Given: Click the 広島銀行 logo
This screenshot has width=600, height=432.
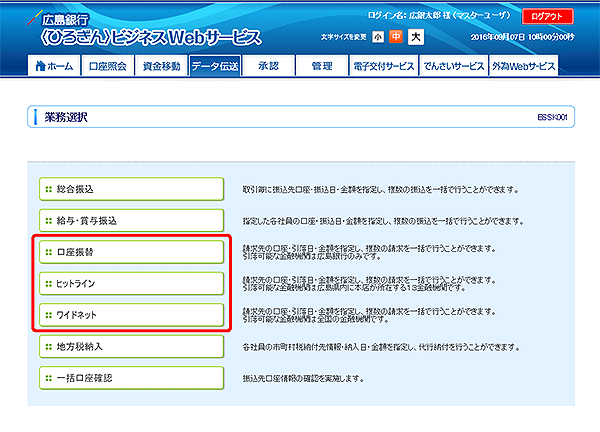Looking at the screenshot, I should coord(58,19).
